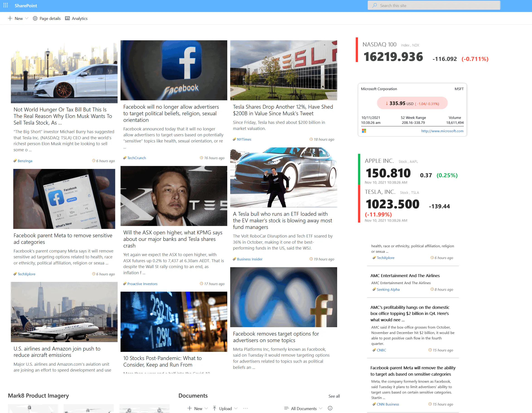Image resolution: width=532 pixels, height=413 pixels.
Task: Click the link icon next to Benzinga
Action: coord(15,161)
